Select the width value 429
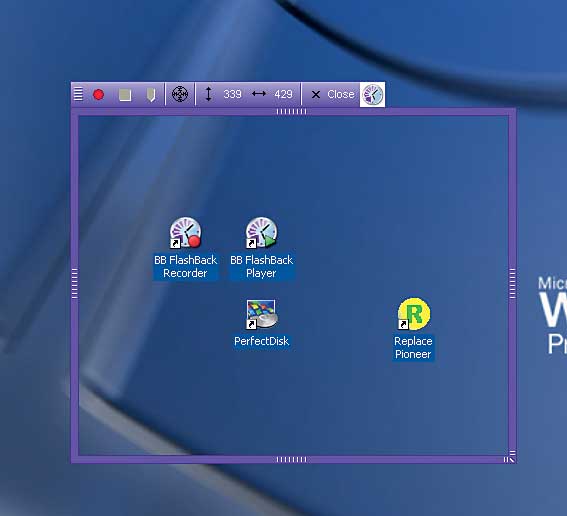 tap(283, 94)
